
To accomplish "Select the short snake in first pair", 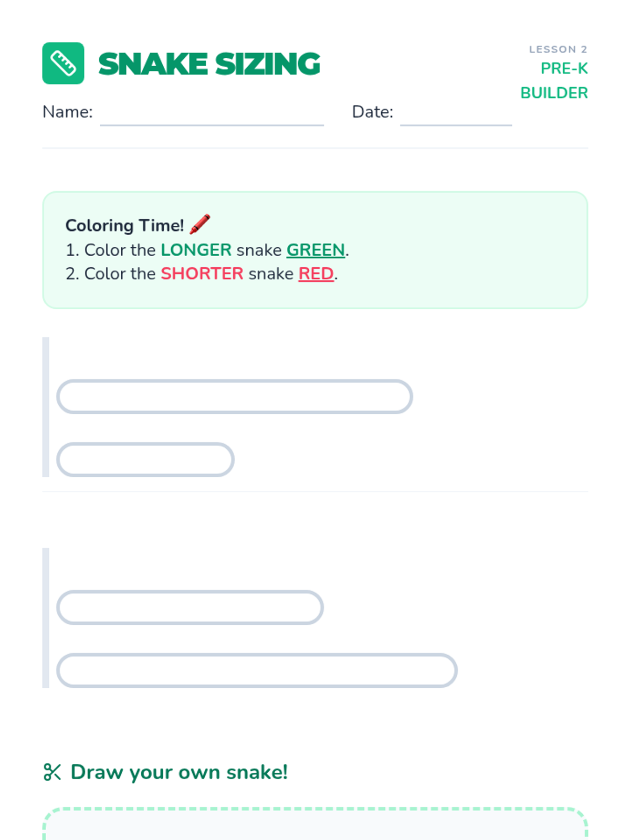I will click(145, 460).
